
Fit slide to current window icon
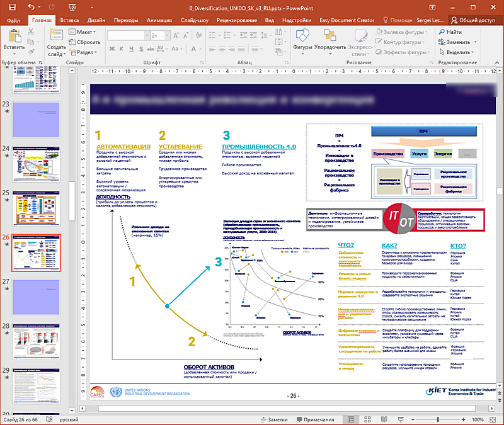493,419
